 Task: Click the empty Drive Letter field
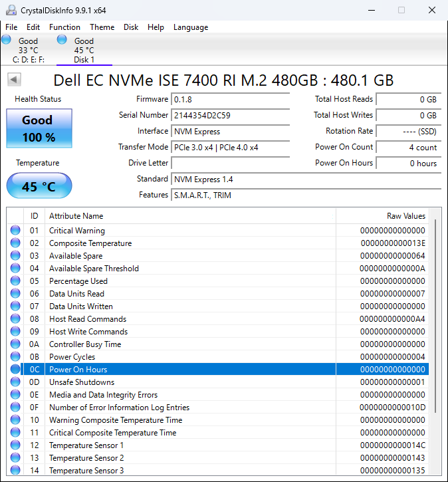pyautogui.click(x=231, y=164)
